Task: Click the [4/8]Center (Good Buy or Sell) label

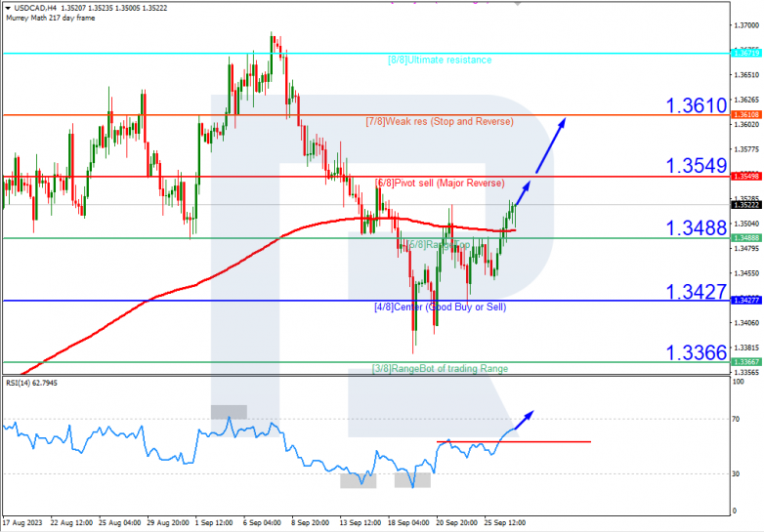Action: click(x=440, y=307)
